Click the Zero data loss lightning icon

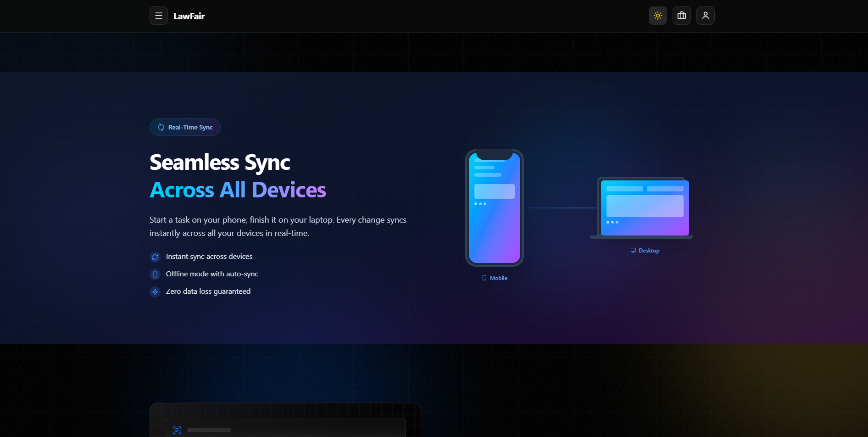pyautogui.click(x=155, y=292)
